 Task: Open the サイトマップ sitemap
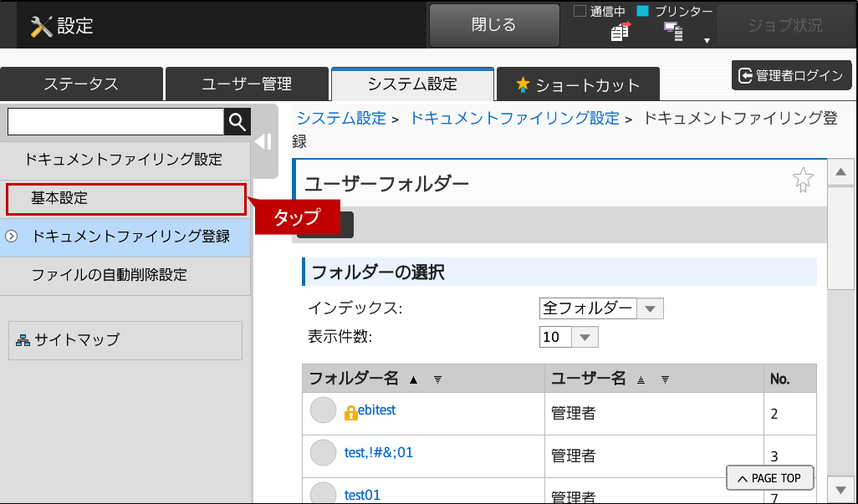coord(125,340)
